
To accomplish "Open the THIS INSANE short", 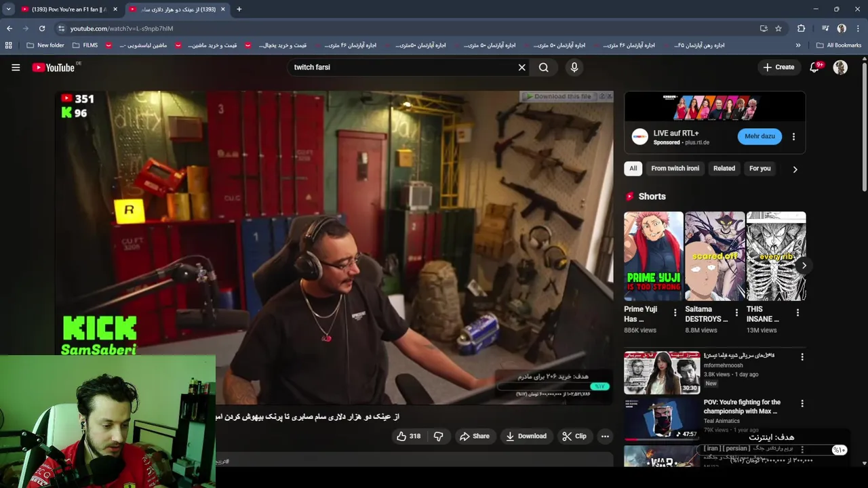I will click(x=776, y=256).
